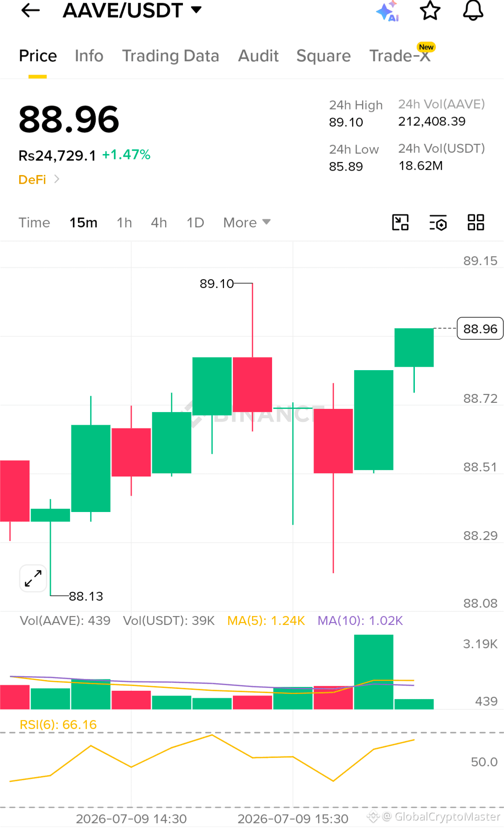Add AAVE/USDT to favorites with star

pos(430,10)
